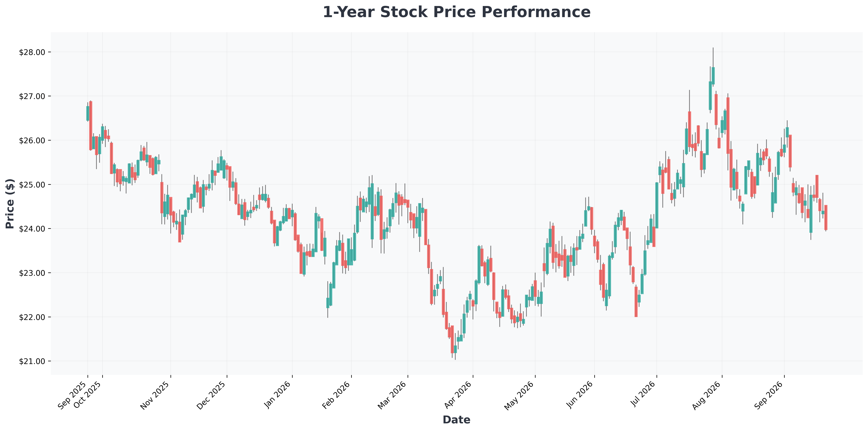Screen dimensions: 868x431
Task: Click the $23.00 price tick label
Action: click(34, 273)
